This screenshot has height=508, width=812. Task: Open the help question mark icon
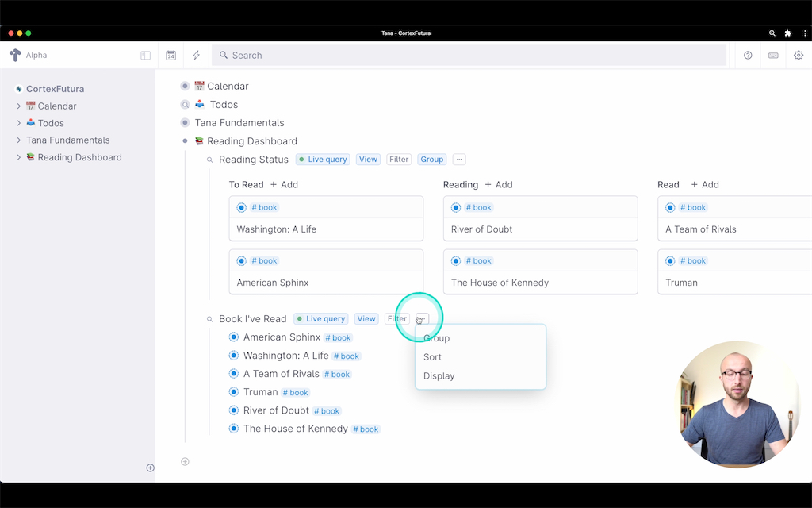(x=748, y=56)
